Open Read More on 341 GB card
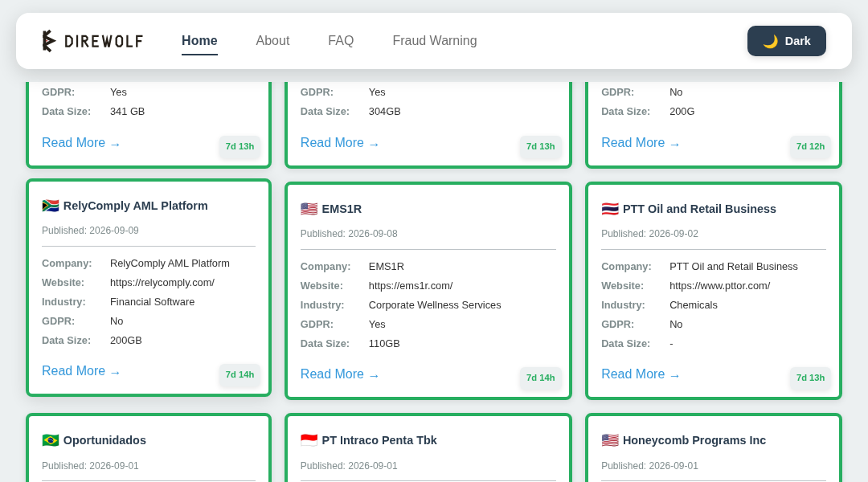 click(81, 143)
